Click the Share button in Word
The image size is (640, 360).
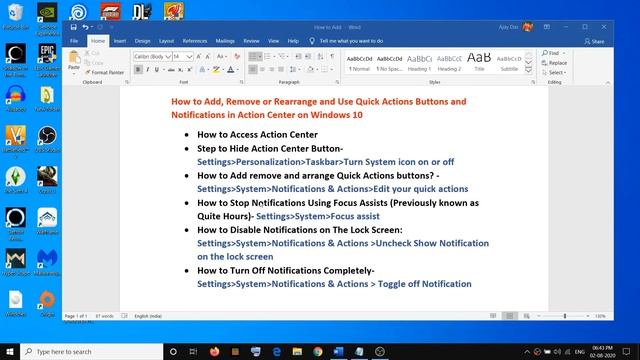click(594, 41)
